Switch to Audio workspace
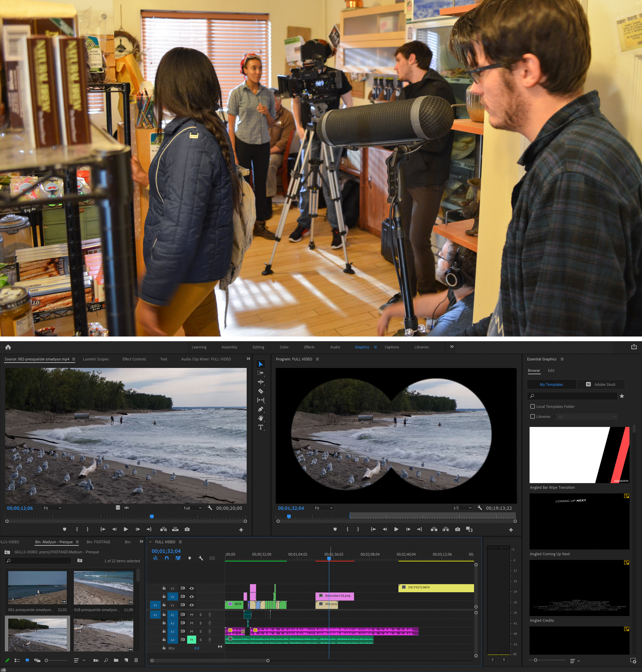The image size is (642, 672). 335,347
